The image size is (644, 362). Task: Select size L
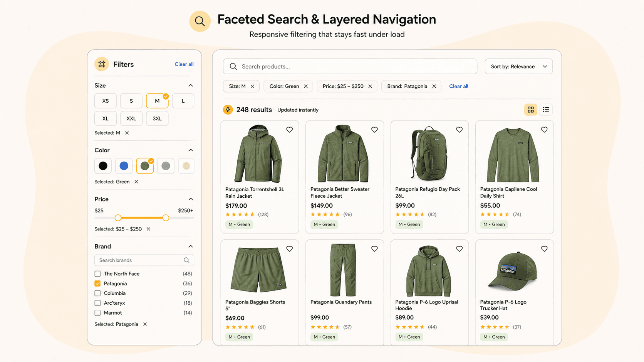pos(183,101)
